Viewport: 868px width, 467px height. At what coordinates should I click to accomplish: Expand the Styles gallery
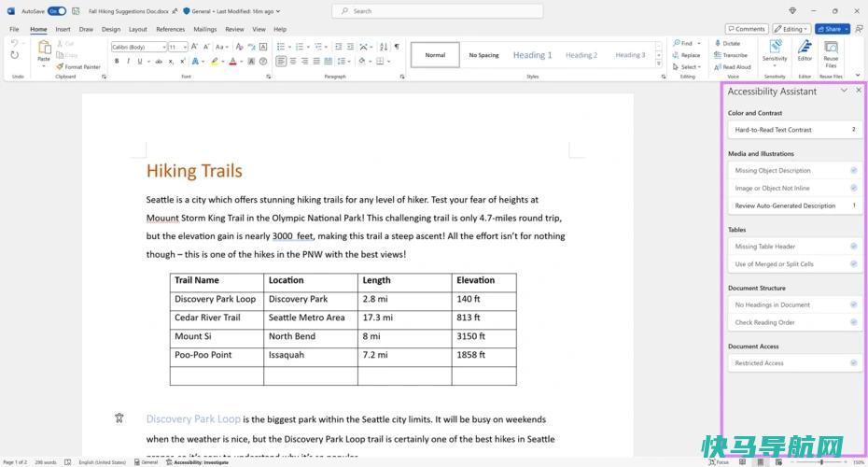pos(659,64)
